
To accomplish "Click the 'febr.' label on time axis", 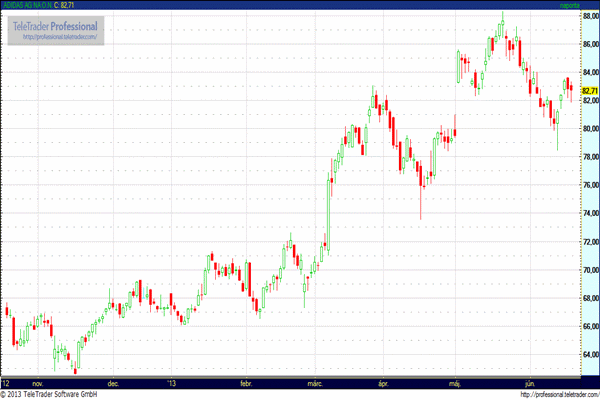I will pos(247,382).
